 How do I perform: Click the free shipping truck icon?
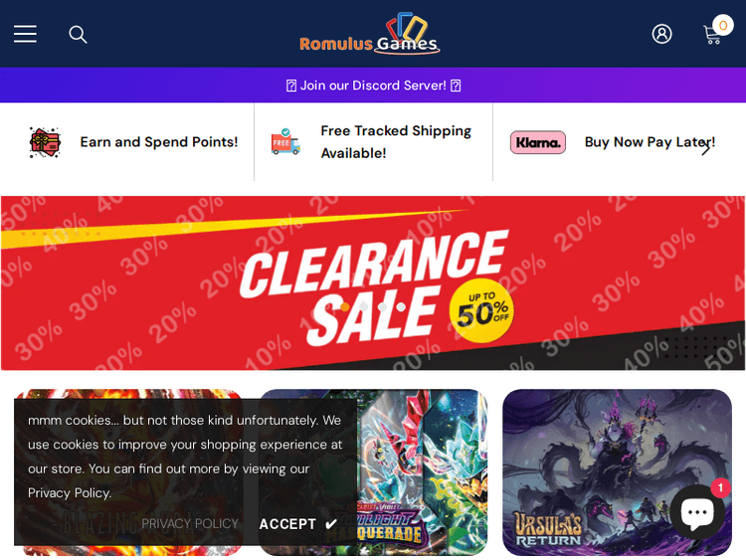click(285, 142)
